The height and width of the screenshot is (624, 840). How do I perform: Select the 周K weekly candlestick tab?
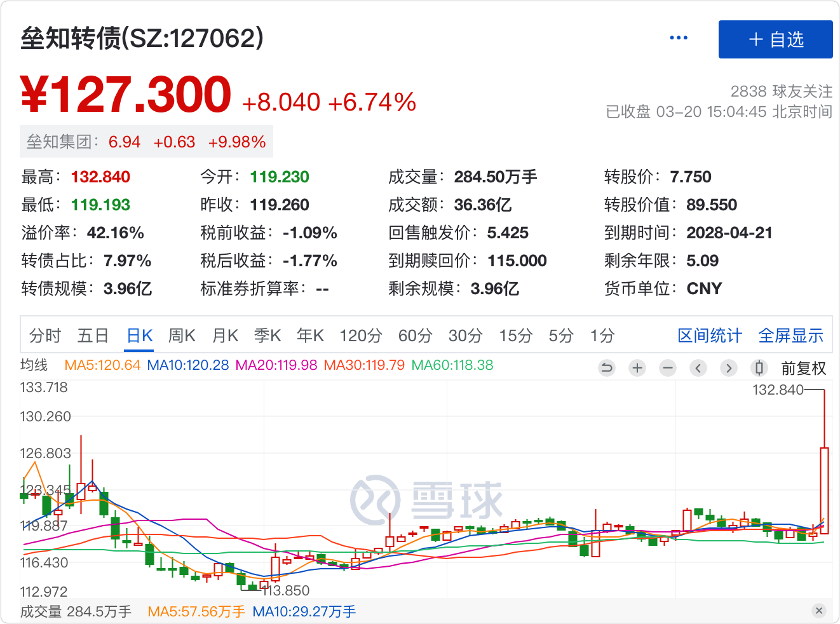tap(182, 336)
